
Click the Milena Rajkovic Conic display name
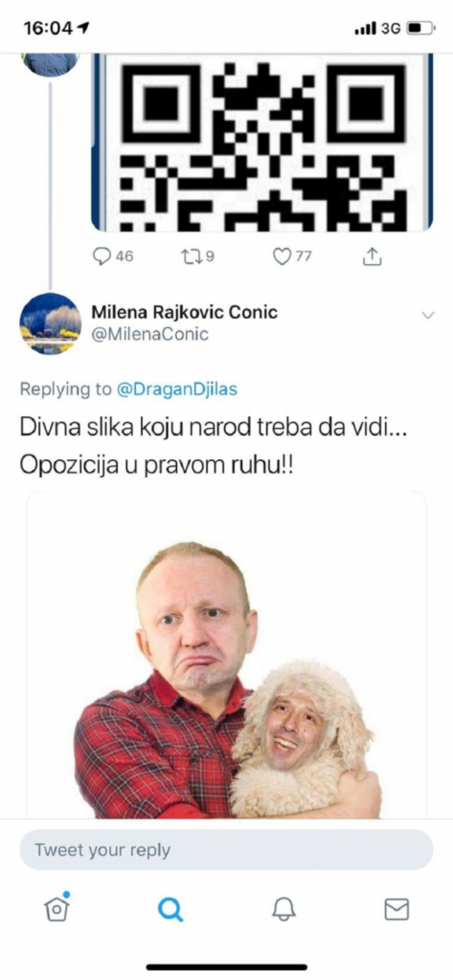(184, 312)
